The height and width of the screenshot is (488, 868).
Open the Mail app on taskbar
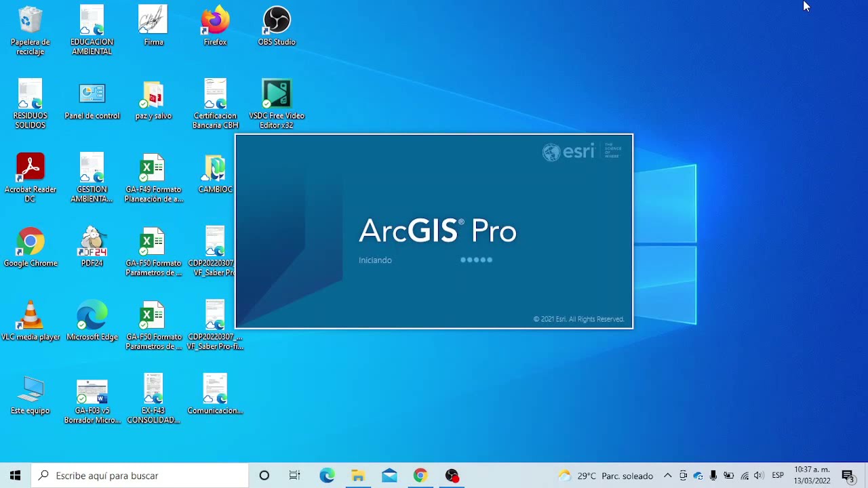[x=389, y=475]
